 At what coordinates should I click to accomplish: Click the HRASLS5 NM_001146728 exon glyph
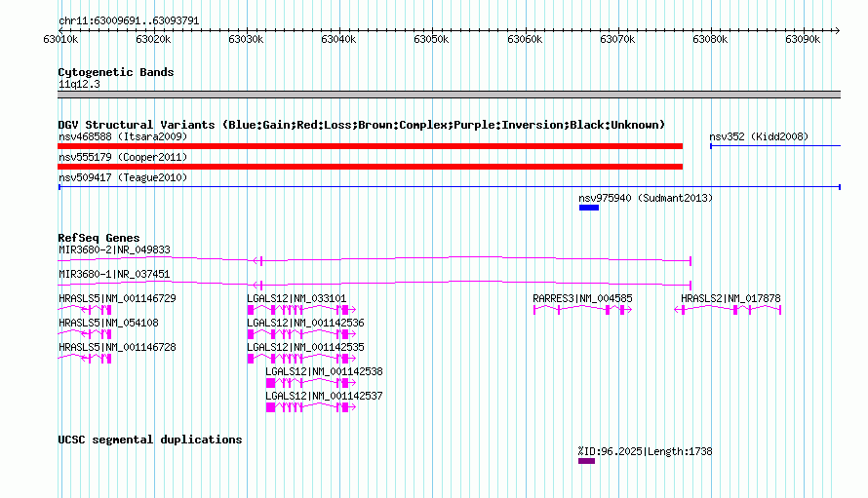[x=85, y=359]
